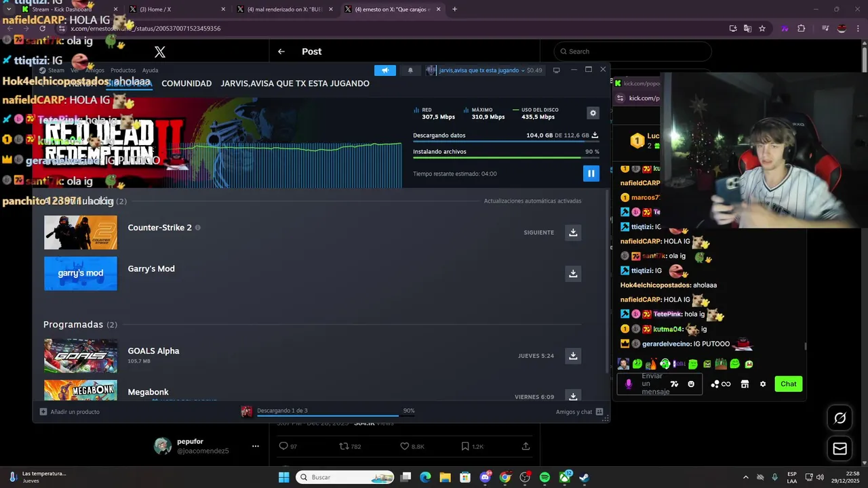Like the X post with 8.8K likes
The height and width of the screenshot is (488, 868).
(x=412, y=447)
